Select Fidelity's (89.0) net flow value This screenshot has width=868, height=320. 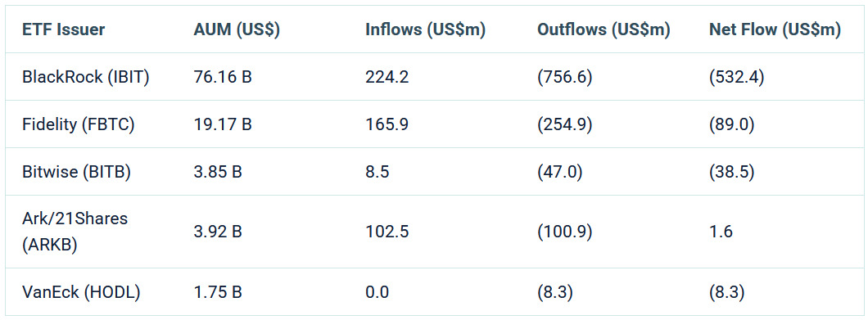tap(732, 124)
